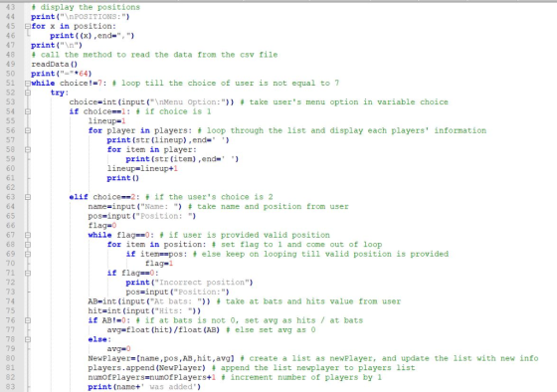557x392 pixels.
Task: Click comment '# take user's menu option in variable choice'
Action: coord(344,102)
